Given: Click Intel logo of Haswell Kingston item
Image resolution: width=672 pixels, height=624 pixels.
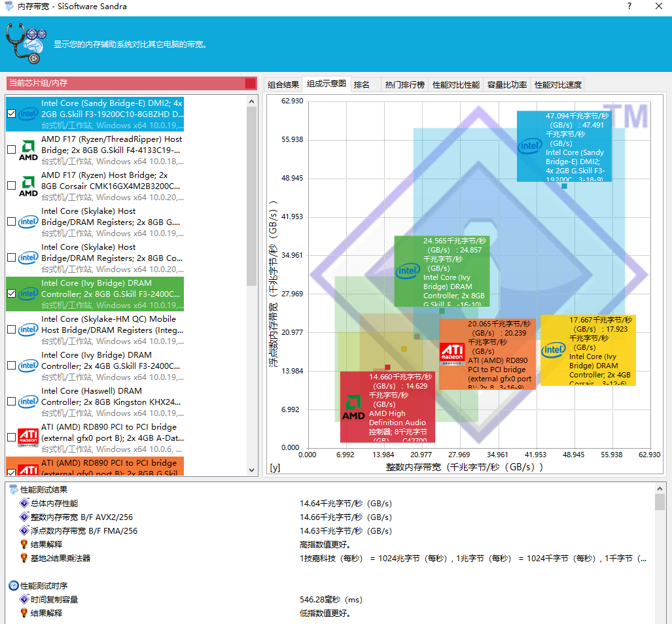Looking at the screenshot, I should (28, 402).
